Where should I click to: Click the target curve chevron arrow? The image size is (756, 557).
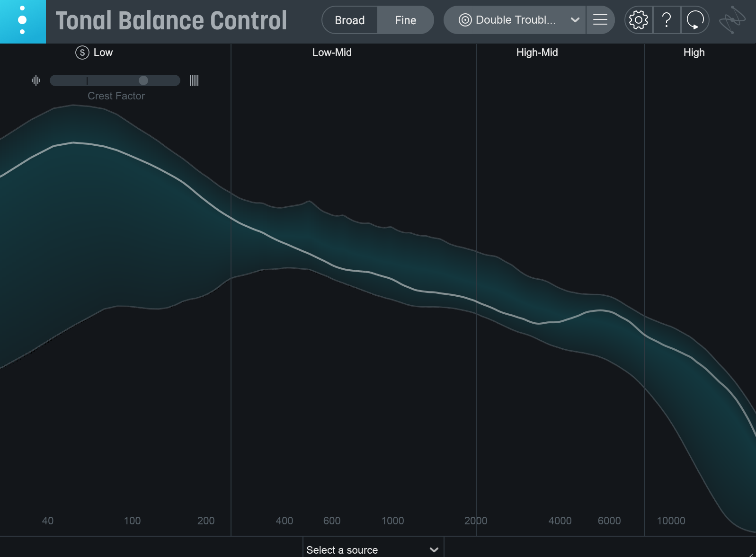tap(575, 20)
